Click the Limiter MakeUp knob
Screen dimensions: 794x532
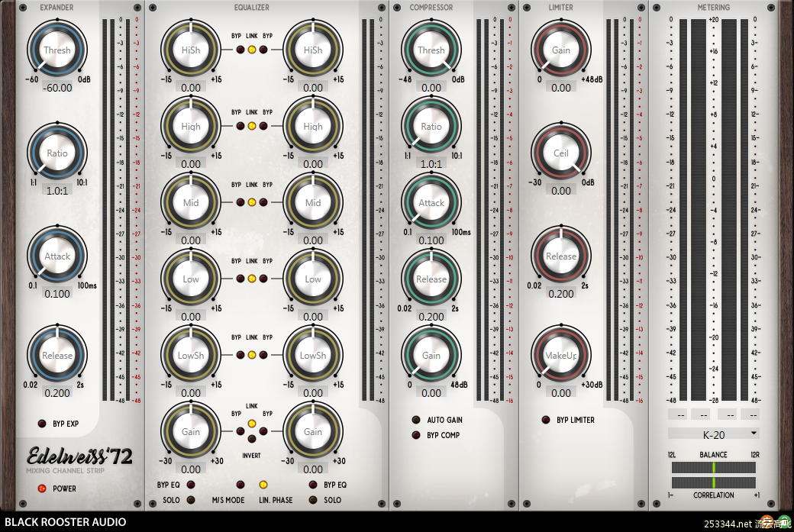pos(561,356)
